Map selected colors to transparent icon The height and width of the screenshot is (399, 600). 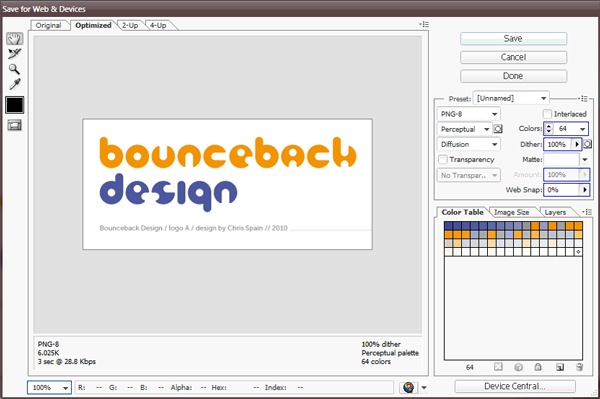point(498,367)
